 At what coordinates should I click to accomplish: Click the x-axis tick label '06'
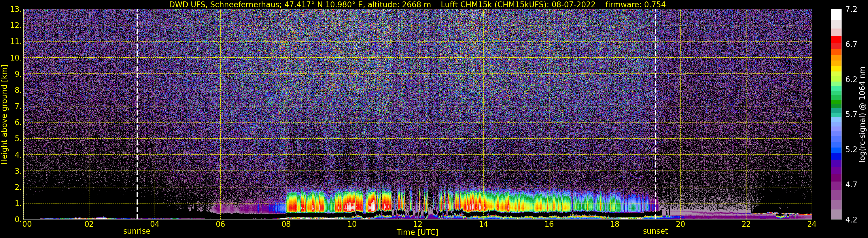[220, 224]
